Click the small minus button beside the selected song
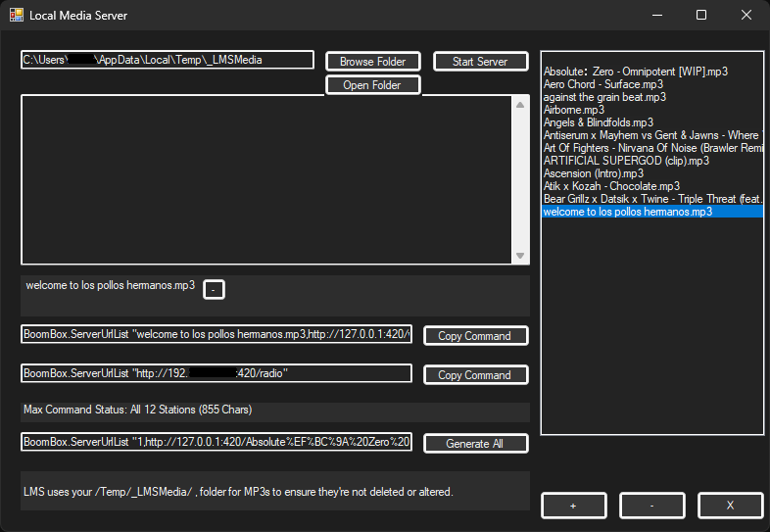Image resolution: width=770 pixels, height=532 pixels. pos(214,290)
